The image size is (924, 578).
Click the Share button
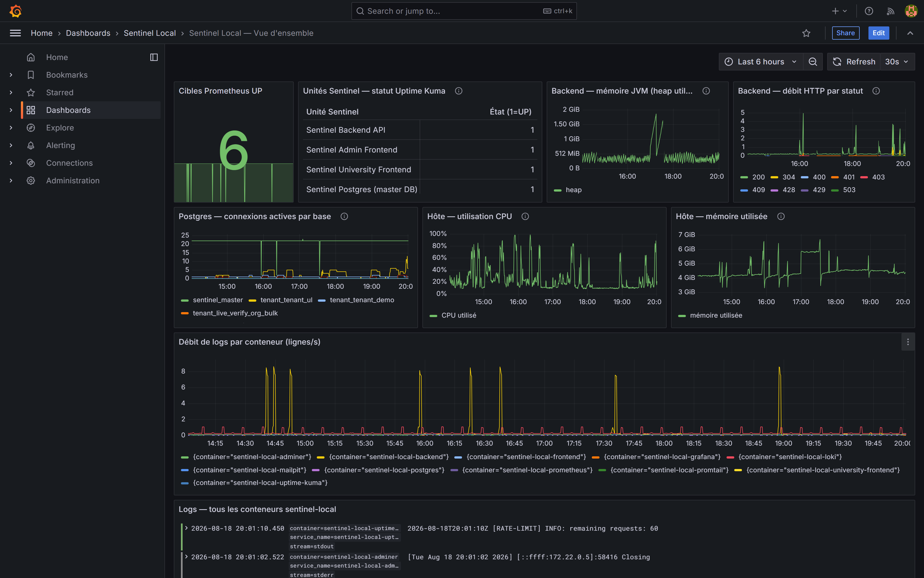tap(846, 33)
